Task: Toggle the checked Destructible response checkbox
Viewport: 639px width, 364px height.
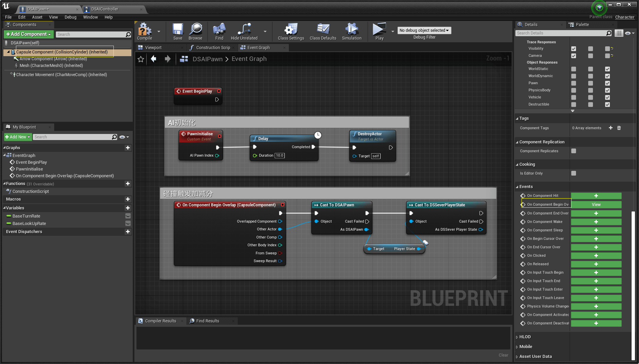Action: [x=608, y=105]
